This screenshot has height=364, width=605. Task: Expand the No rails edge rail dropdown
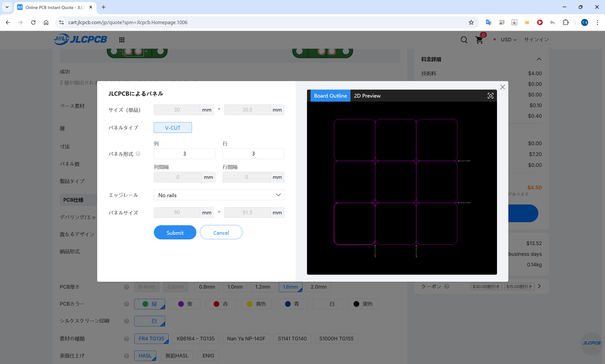pyautogui.click(x=219, y=195)
